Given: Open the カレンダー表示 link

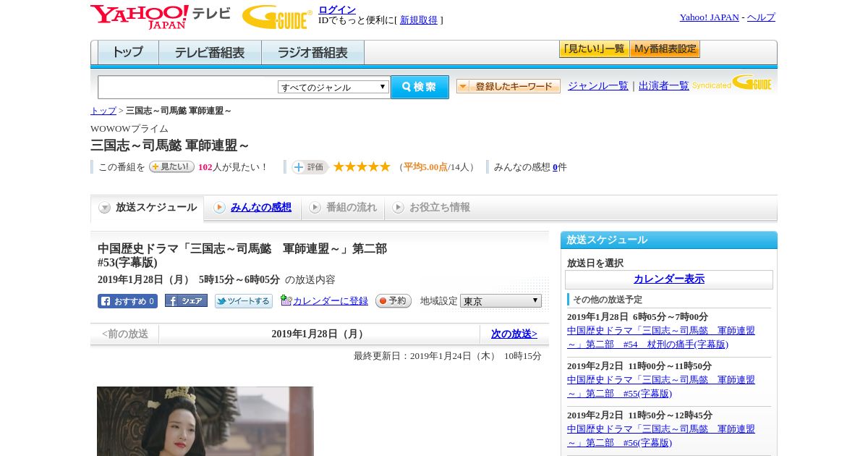Looking at the screenshot, I should (x=669, y=279).
